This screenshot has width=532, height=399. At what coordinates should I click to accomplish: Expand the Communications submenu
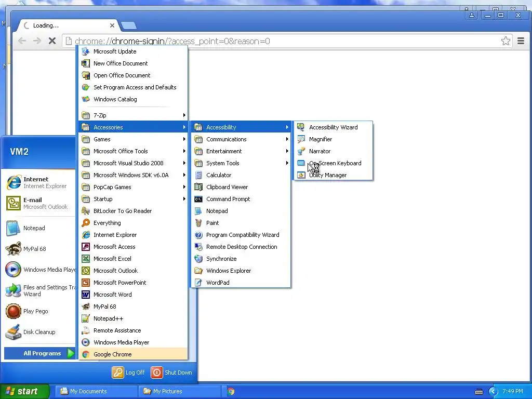point(241,139)
